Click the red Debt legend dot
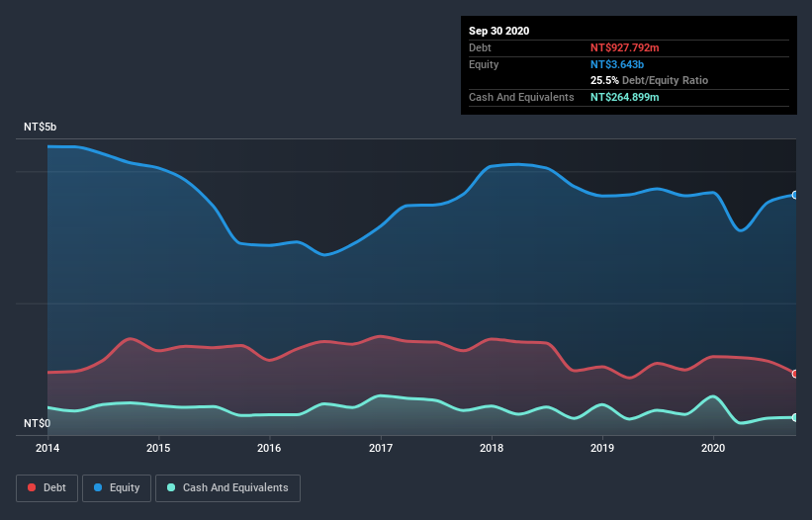Image resolution: width=812 pixels, height=520 pixels. (32, 487)
